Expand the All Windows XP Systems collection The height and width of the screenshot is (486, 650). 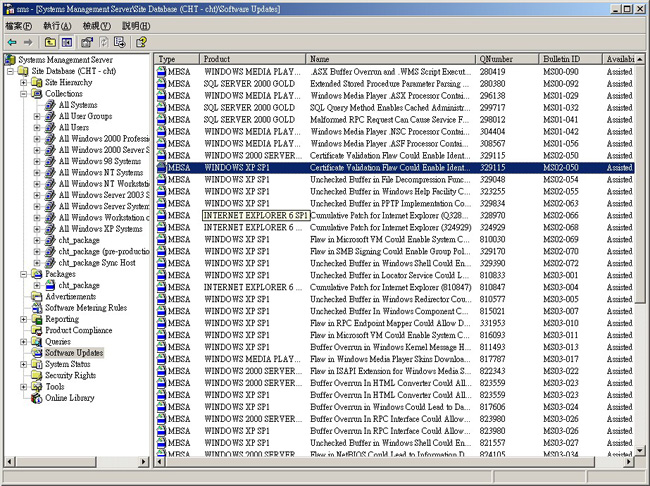pos(37,229)
